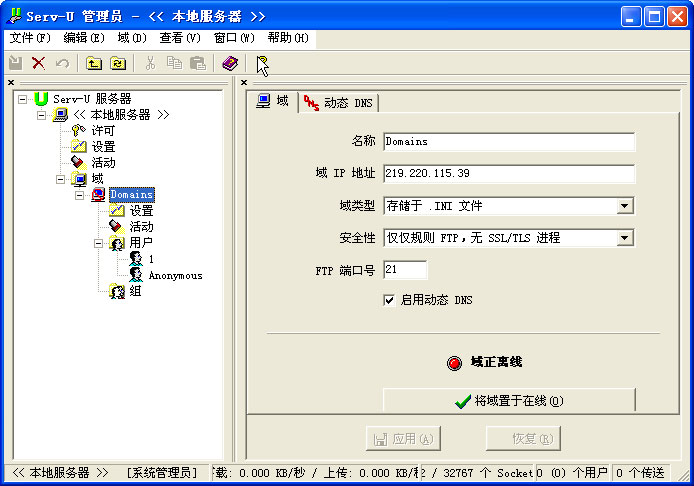Close the left tree pane with X
This screenshot has width=694, height=486.
click(11, 82)
